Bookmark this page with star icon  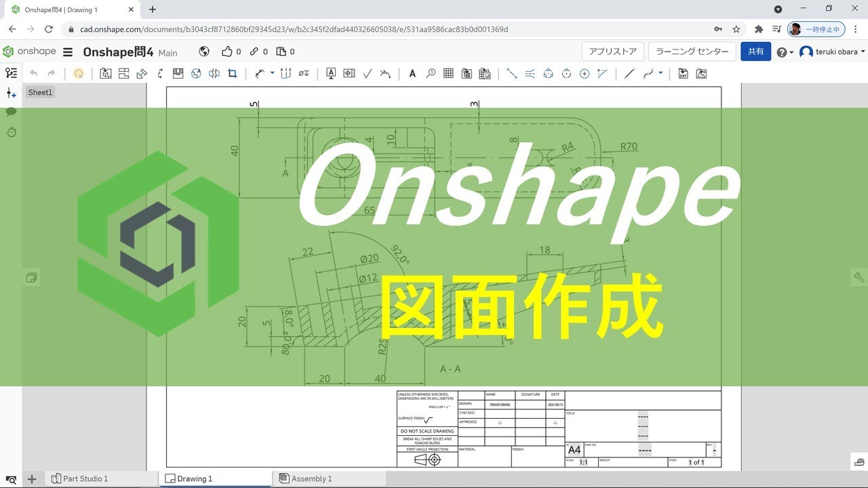(736, 29)
